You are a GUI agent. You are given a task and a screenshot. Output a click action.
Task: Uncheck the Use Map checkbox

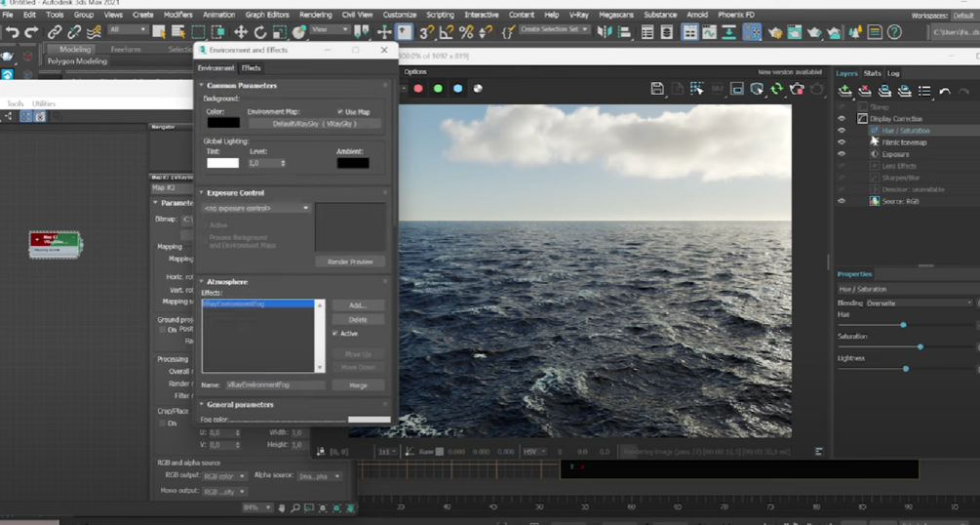coord(340,112)
